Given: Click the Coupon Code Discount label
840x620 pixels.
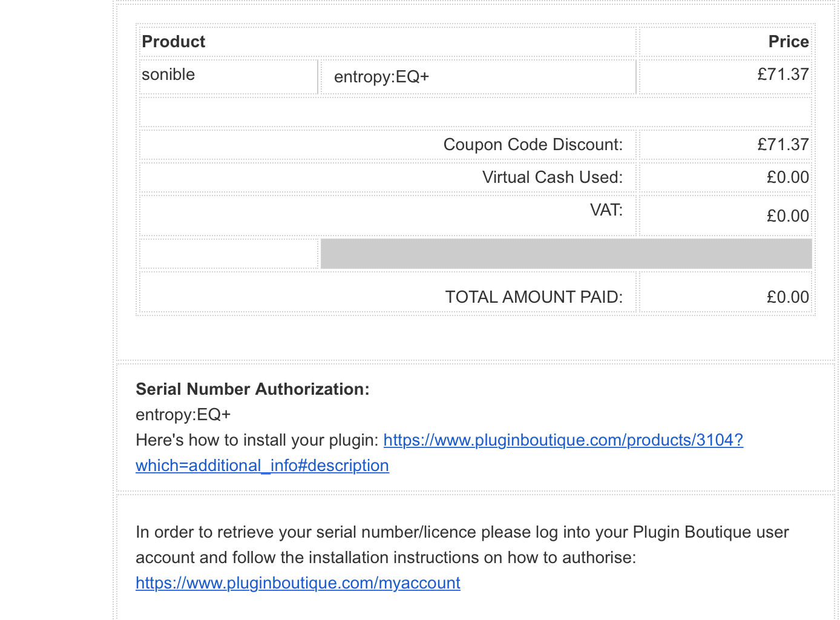Looking at the screenshot, I should (x=533, y=145).
